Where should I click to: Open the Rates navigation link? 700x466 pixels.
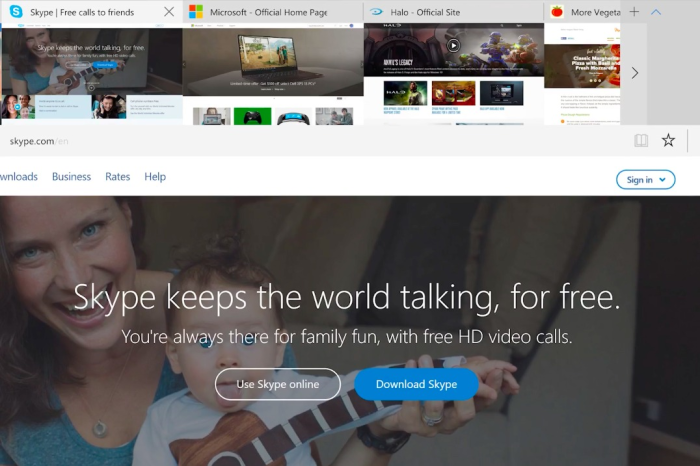pos(118,177)
